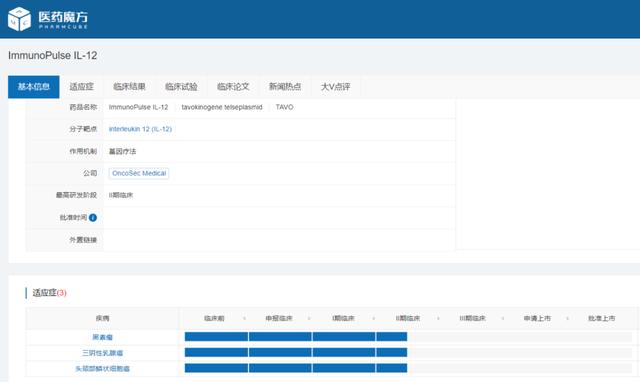
Task: Switch to the 新闻热点 tab
Action: [285, 87]
